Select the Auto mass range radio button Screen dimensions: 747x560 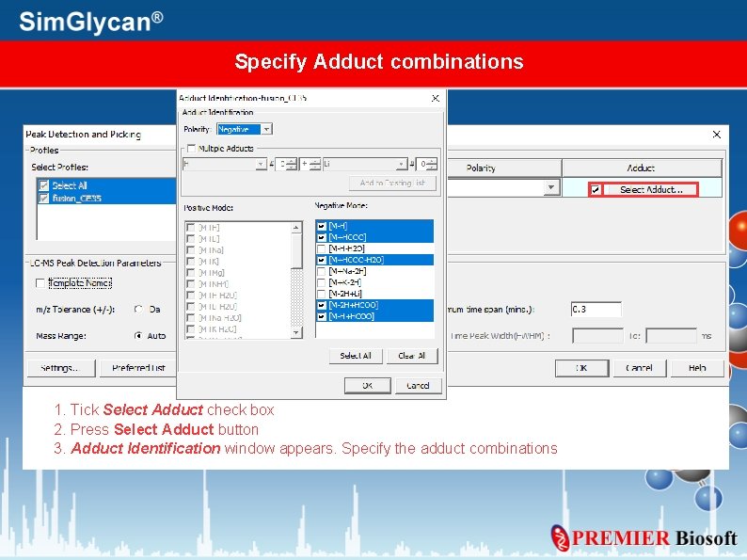[x=138, y=336]
